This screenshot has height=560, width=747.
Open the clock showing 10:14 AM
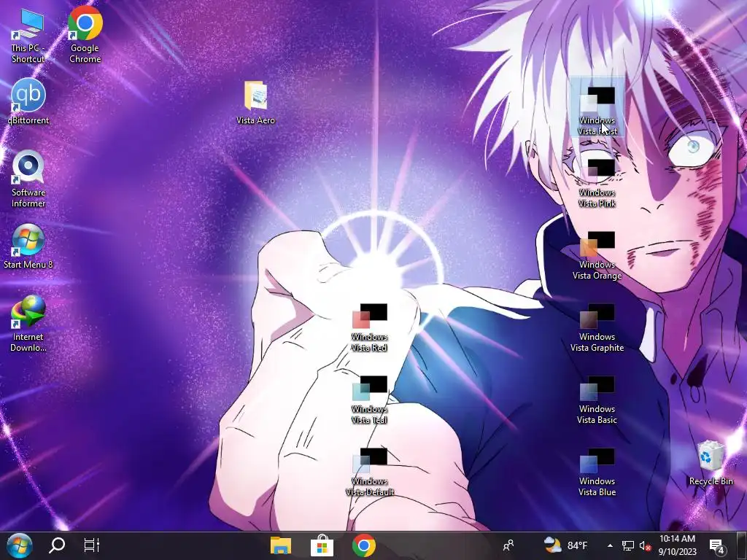point(677,545)
